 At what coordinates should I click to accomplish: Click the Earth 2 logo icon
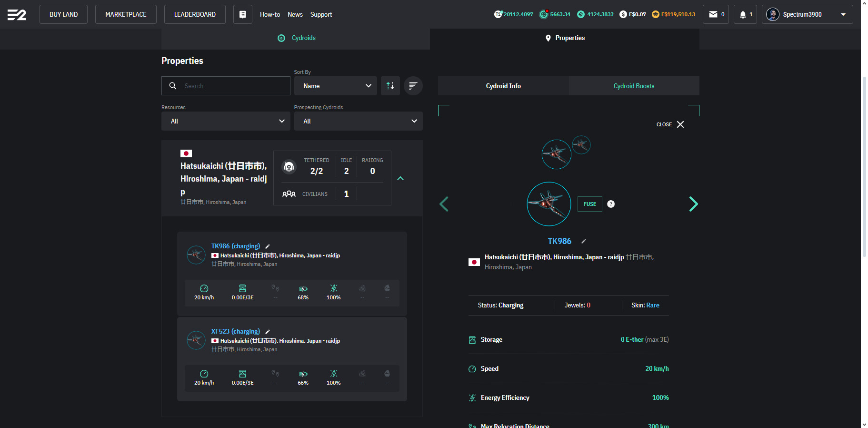[17, 15]
